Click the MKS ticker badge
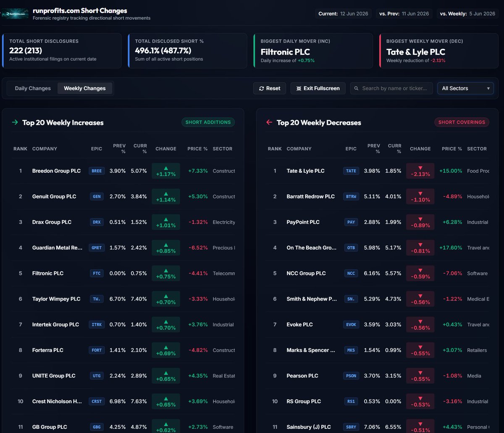Screen dimensions: 504x433 coord(351,350)
